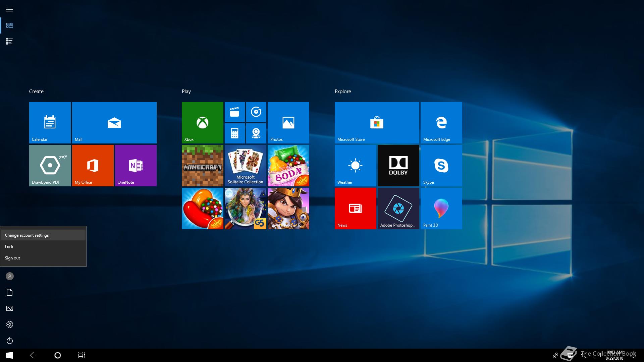
Task: Click the Explore group heading
Action: pos(343,92)
